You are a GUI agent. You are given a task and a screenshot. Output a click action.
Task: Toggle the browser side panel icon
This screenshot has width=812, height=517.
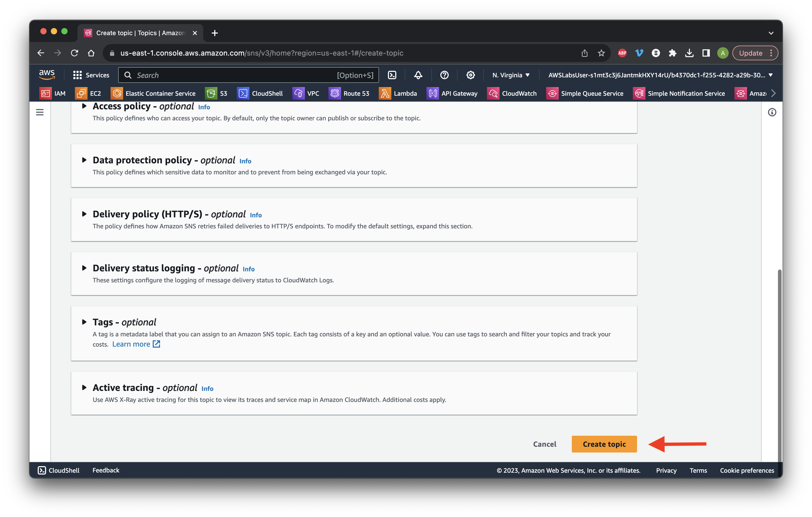click(706, 53)
